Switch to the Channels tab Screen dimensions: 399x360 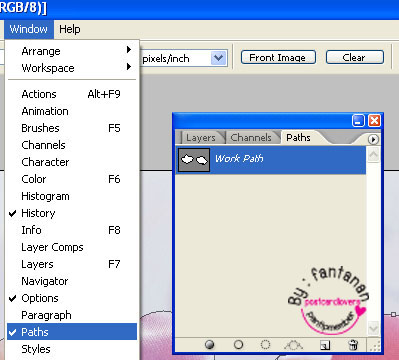pos(251,137)
